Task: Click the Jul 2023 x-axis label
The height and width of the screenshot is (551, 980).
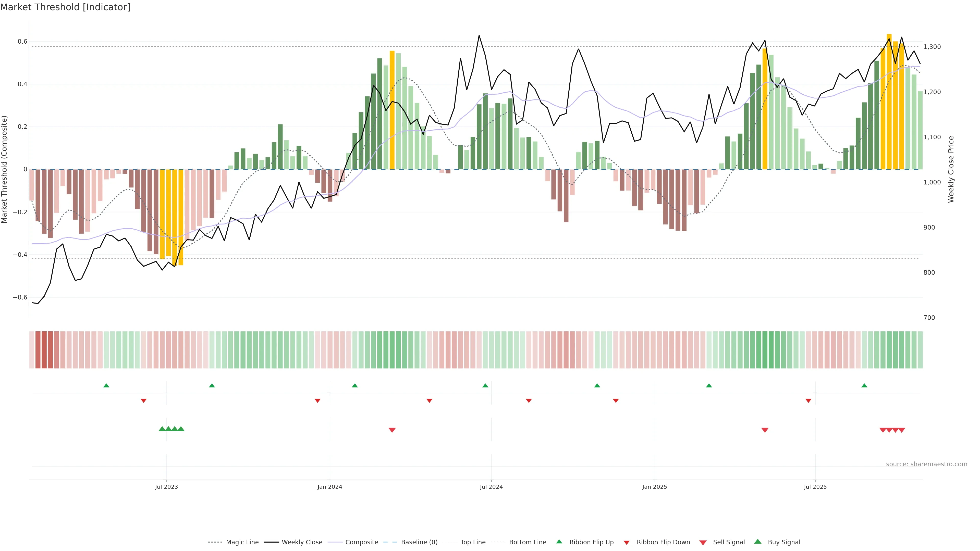Action: [x=166, y=487]
